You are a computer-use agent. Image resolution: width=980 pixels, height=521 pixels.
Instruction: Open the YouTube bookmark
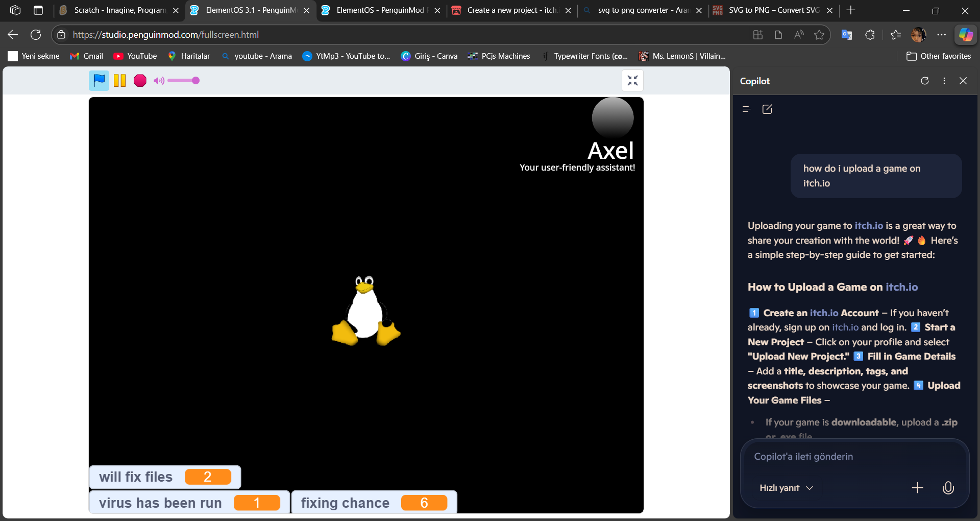pos(135,56)
